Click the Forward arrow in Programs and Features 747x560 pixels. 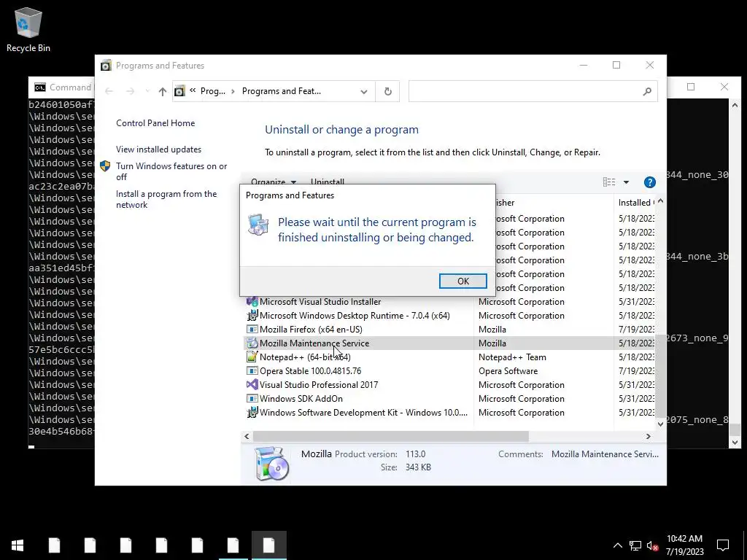pos(130,91)
